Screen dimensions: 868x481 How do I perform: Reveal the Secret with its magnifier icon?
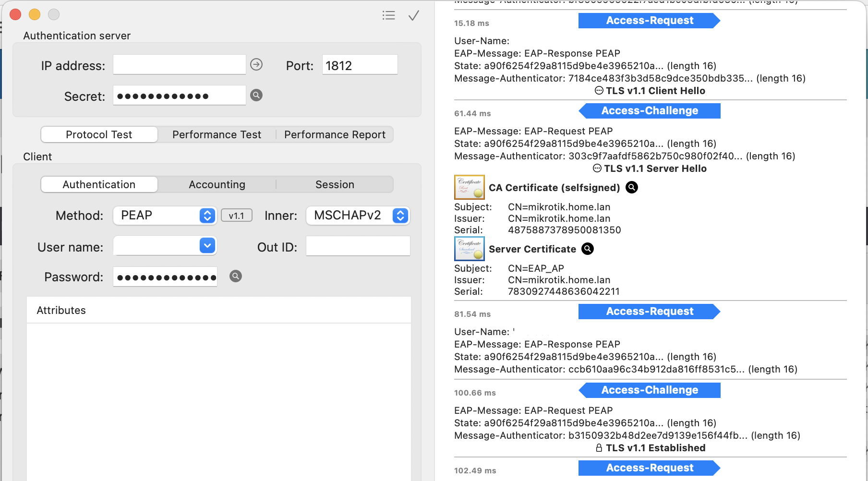[256, 95]
